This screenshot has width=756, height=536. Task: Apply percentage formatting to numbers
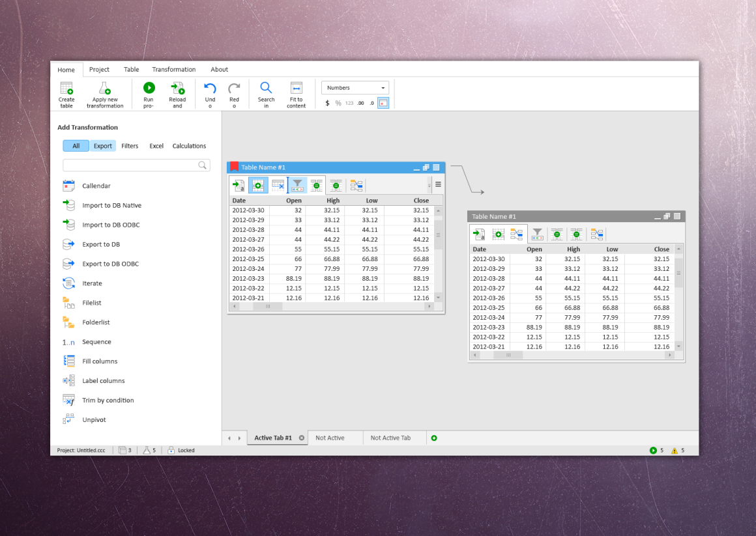(338, 102)
